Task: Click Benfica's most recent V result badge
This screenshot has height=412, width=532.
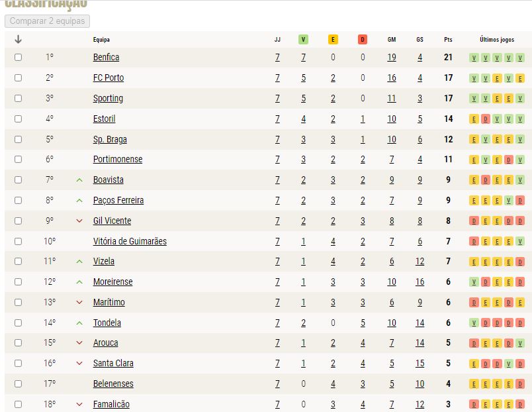Action: [520, 58]
